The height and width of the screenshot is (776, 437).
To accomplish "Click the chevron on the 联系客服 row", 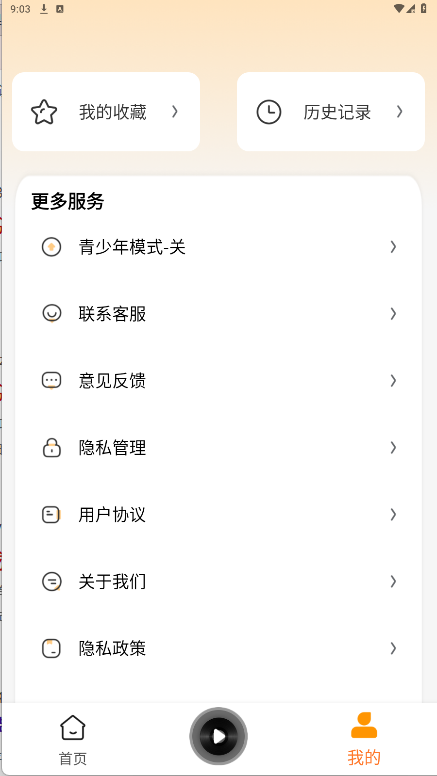I will tap(393, 314).
